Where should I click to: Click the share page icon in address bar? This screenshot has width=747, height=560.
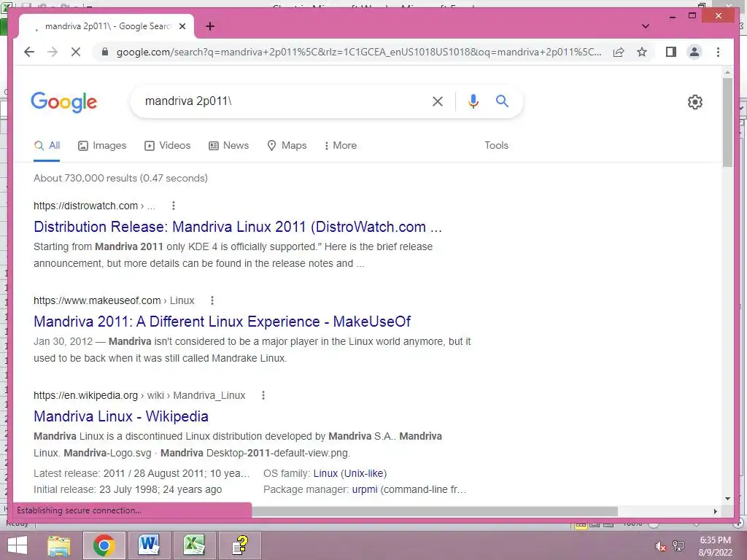pyautogui.click(x=619, y=52)
